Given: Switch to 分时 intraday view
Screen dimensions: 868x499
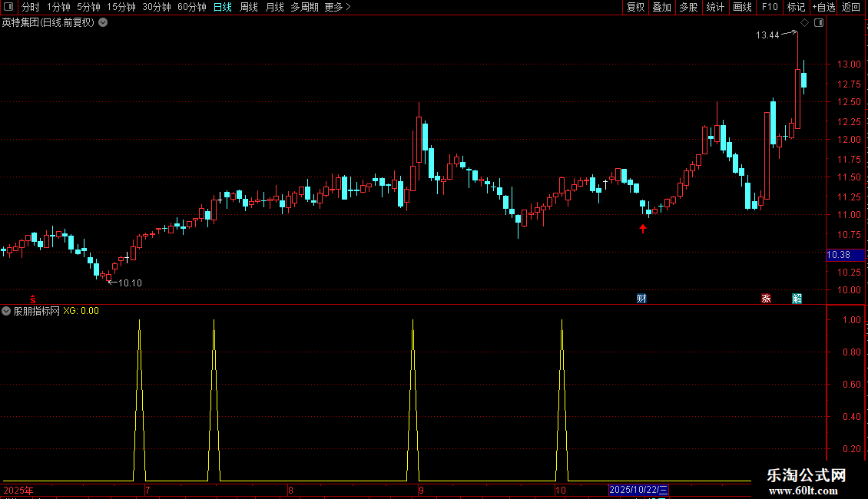Looking at the screenshot, I should pos(31,7).
